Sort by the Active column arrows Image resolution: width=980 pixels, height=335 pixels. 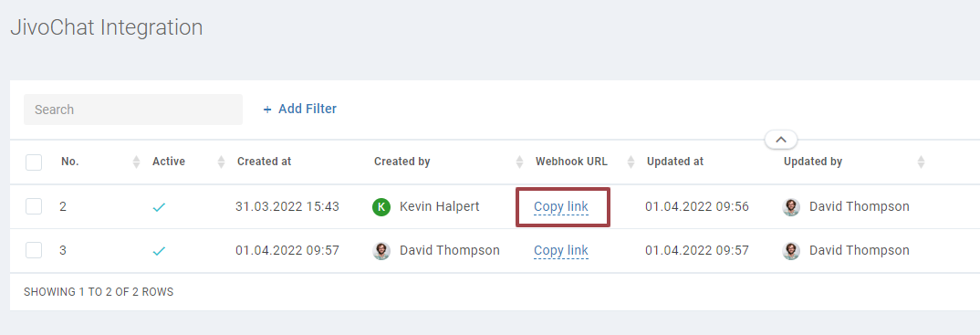pyautogui.click(x=221, y=162)
